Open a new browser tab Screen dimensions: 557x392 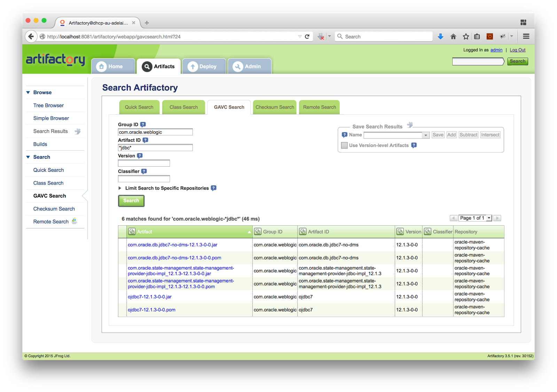coord(147,23)
